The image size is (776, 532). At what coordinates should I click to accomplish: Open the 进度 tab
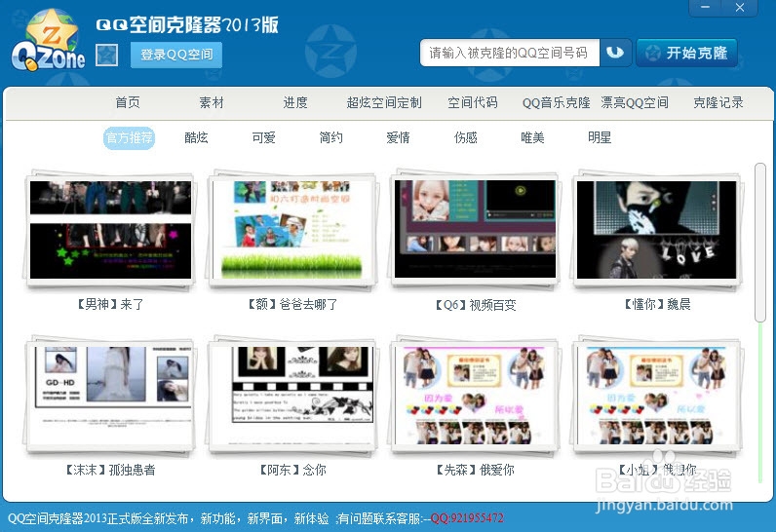point(295,102)
